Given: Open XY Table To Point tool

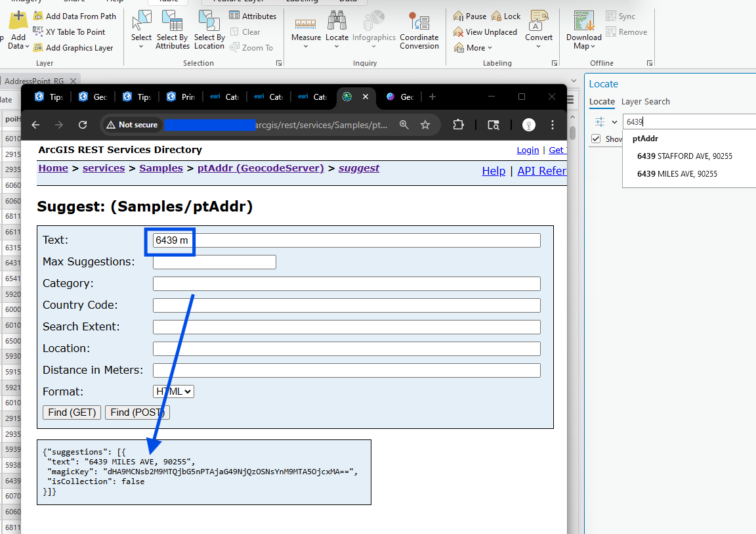Looking at the screenshot, I should [x=69, y=32].
